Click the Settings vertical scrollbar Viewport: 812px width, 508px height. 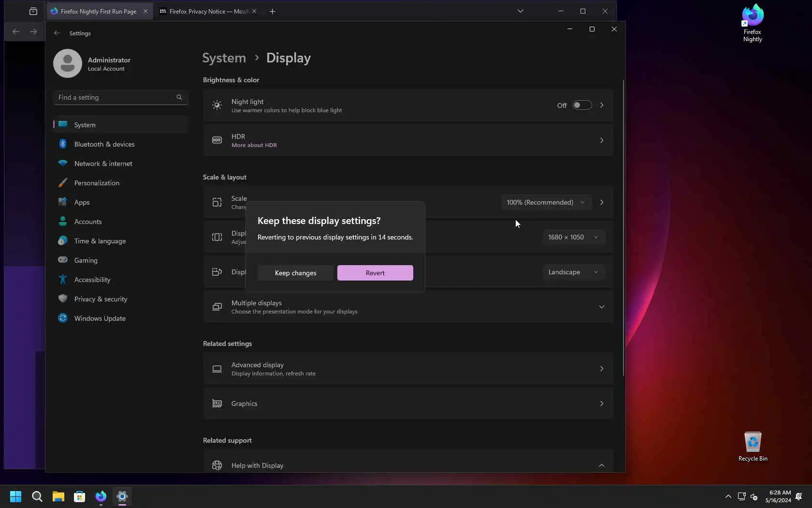[x=623, y=227]
